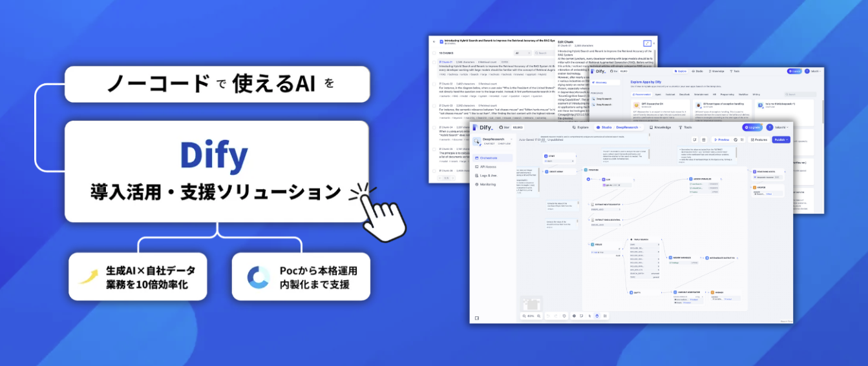This screenshot has width=868, height=366.
Task: Click the version history icon in bottom toolbar
Action: click(x=564, y=316)
